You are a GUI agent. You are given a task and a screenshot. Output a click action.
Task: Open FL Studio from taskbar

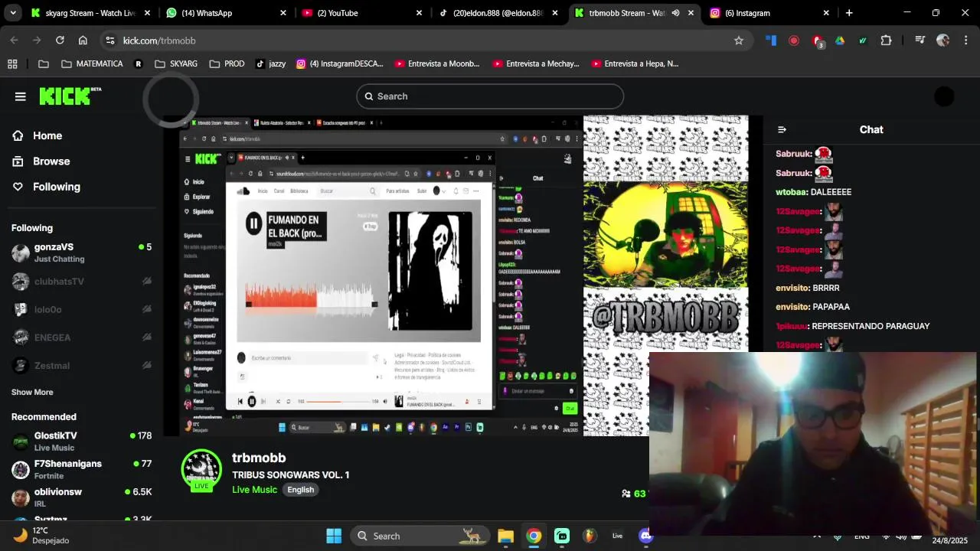click(590, 536)
